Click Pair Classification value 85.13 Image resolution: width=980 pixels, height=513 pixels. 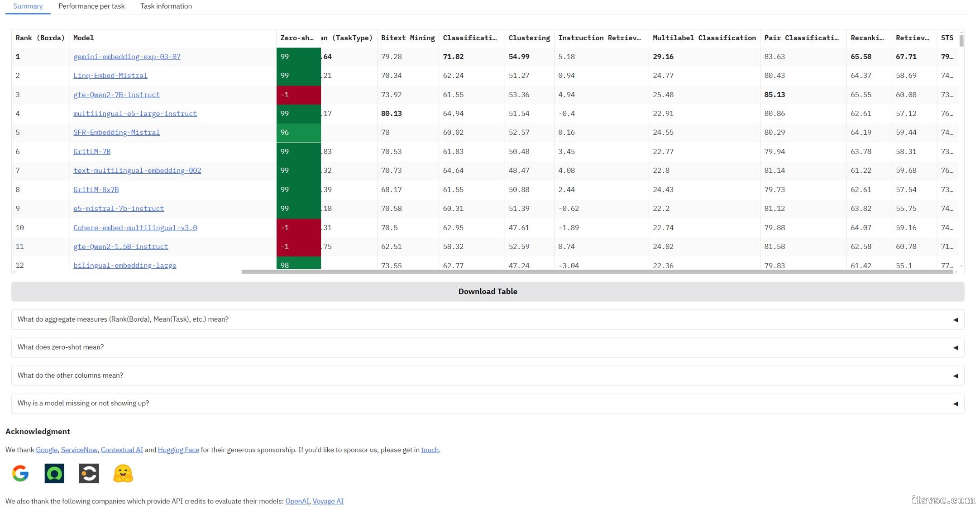click(774, 95)
